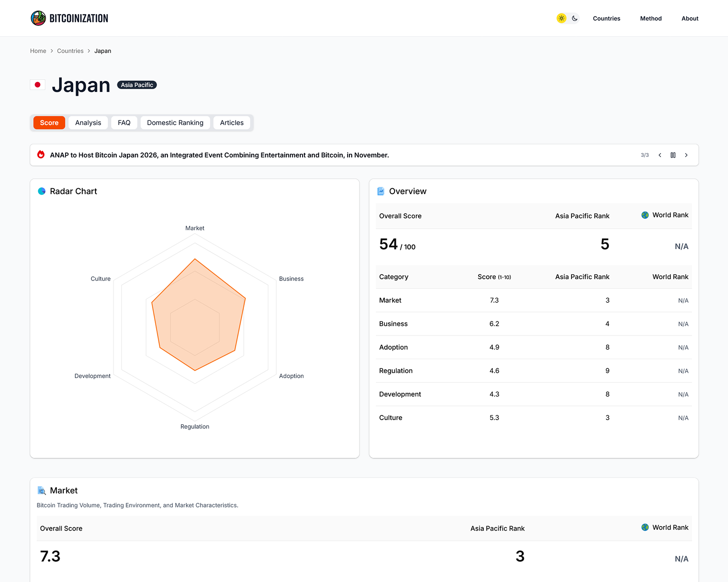The image size is (728, 582).
Task: Click the Development score 4.3 cell
Action: [x=494, y=394]
